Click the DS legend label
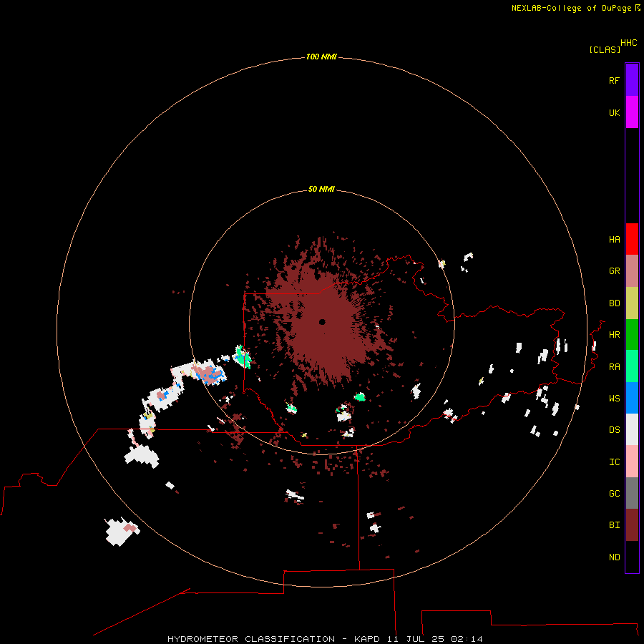Image resolution: width=644 pixels, height=644 pixels. pyautogui.click(x=614, y=430)
